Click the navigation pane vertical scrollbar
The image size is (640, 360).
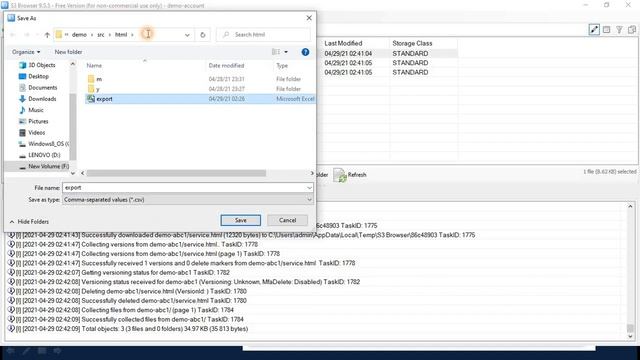tap(73, 127)
